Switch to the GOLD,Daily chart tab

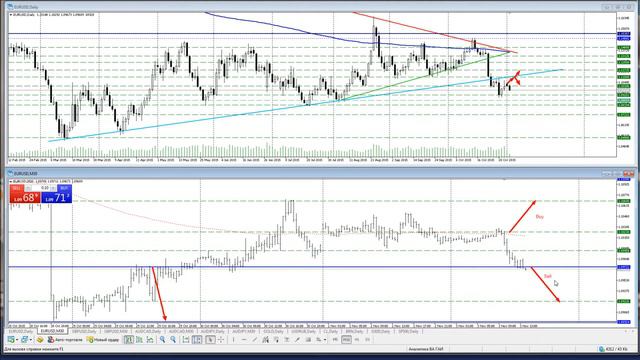(x=273, y=331)
